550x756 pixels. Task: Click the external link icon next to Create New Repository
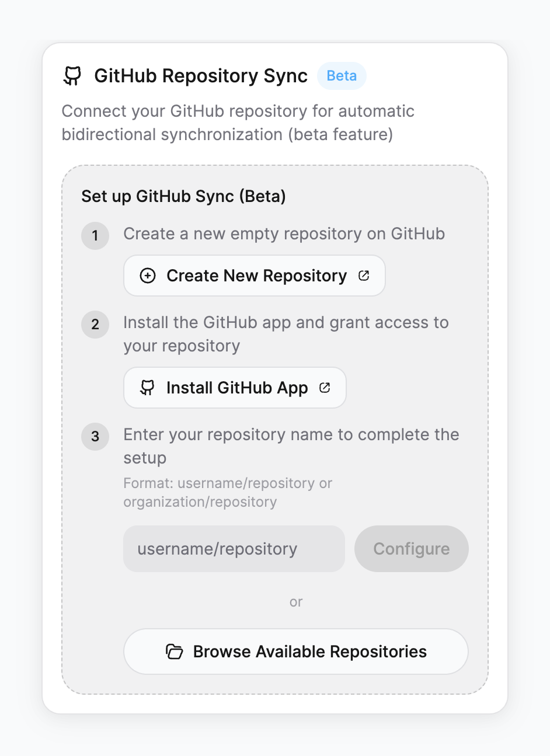click(364, 276)
